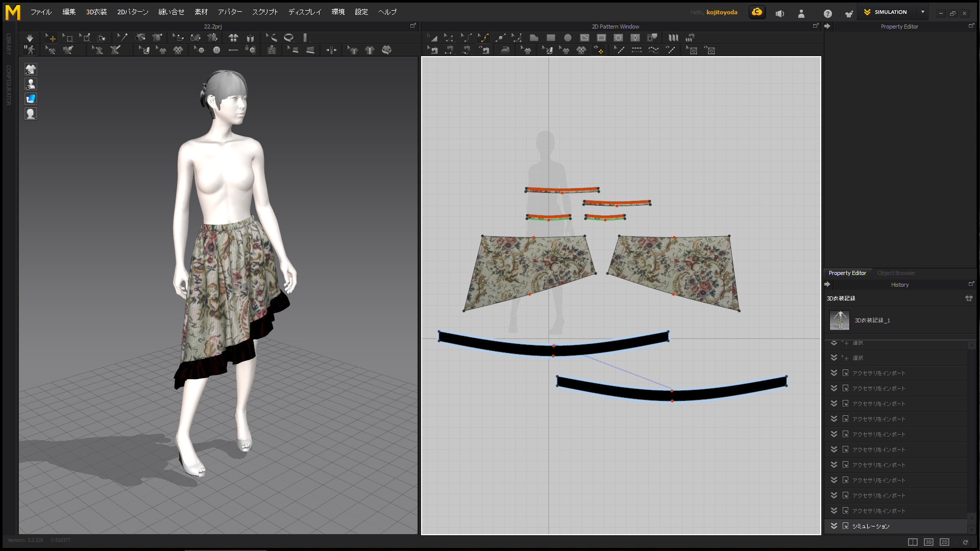Expand the Property Editor panel arrow
The width and height of the screenshot is (980, 551).
827,26
